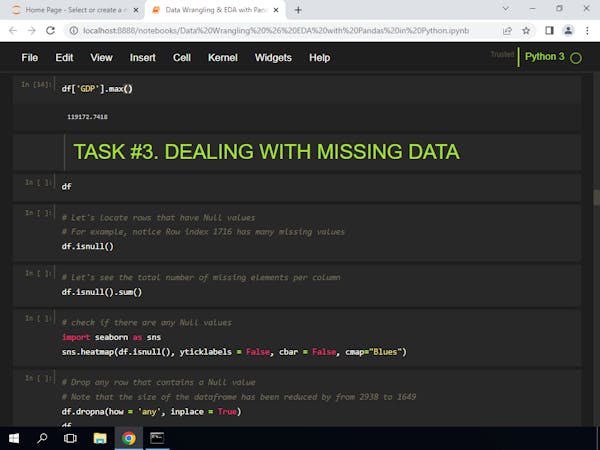Screen dimensions: 600x450
Task: Open the terminal window from the taskbar
Action: (157, 438)
